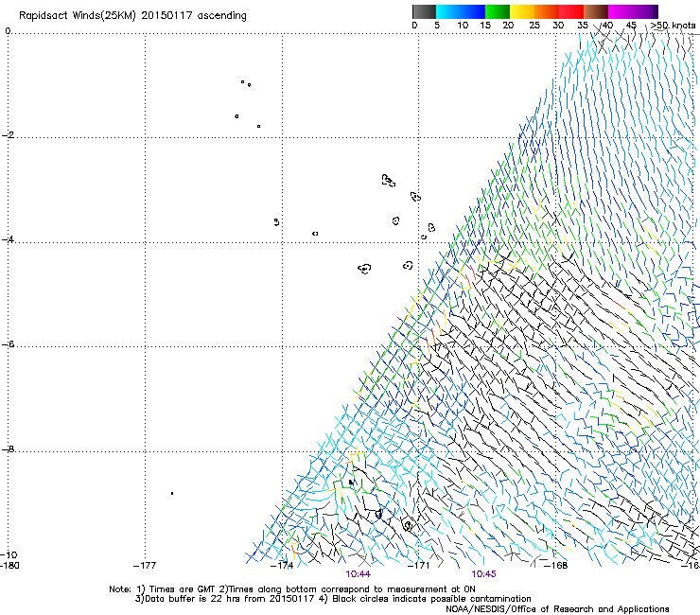The width and height of the screenshot is (700, 615).
Task: Click the '25' label under the color bar
Action: coord(534,26)
